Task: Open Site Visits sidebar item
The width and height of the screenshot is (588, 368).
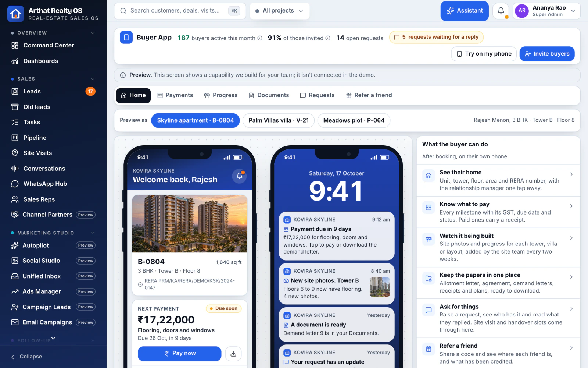Action: coord(53,153)
